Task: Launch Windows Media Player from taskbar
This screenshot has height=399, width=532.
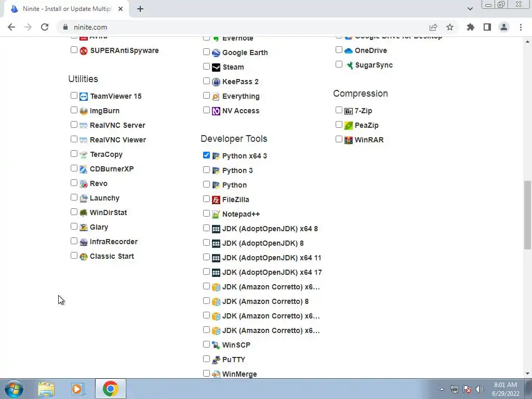Action: pos(77,389)
